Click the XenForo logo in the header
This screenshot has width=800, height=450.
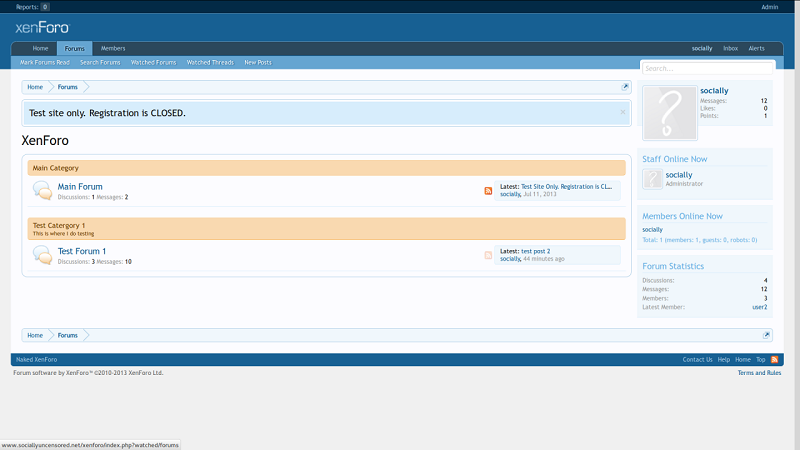[x=42, y=28]
